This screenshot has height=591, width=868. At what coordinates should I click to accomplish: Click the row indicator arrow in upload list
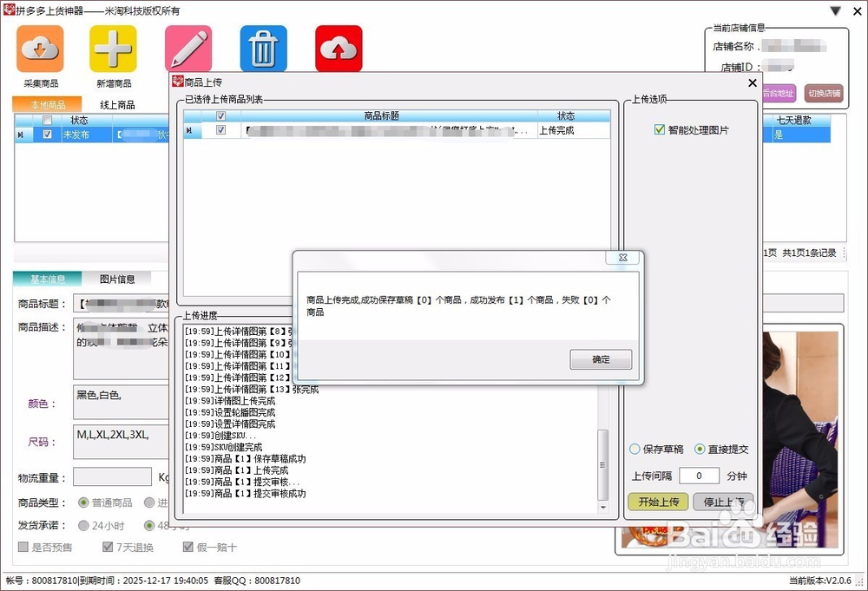(188, 130)
